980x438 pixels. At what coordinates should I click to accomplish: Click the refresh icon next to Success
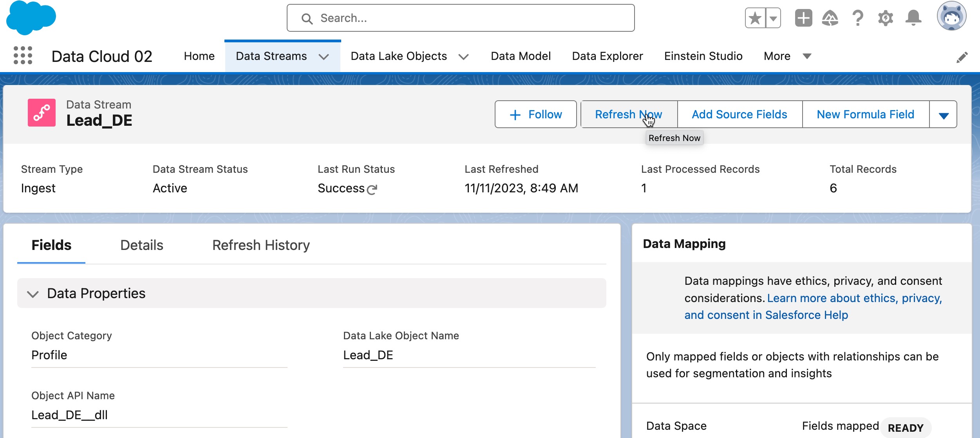pyautogui.click(x=372, y=190)
